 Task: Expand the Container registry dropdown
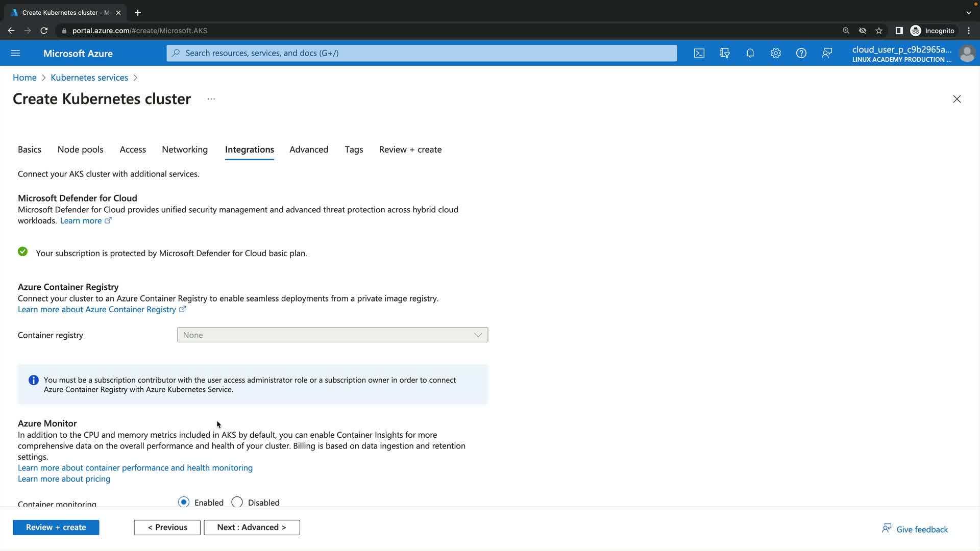(x=332, y=335)
